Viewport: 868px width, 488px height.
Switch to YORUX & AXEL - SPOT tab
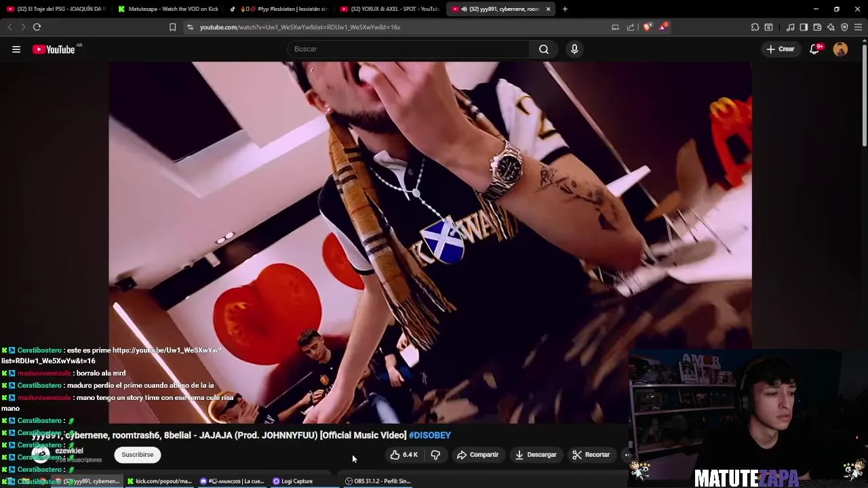[390, 9]
